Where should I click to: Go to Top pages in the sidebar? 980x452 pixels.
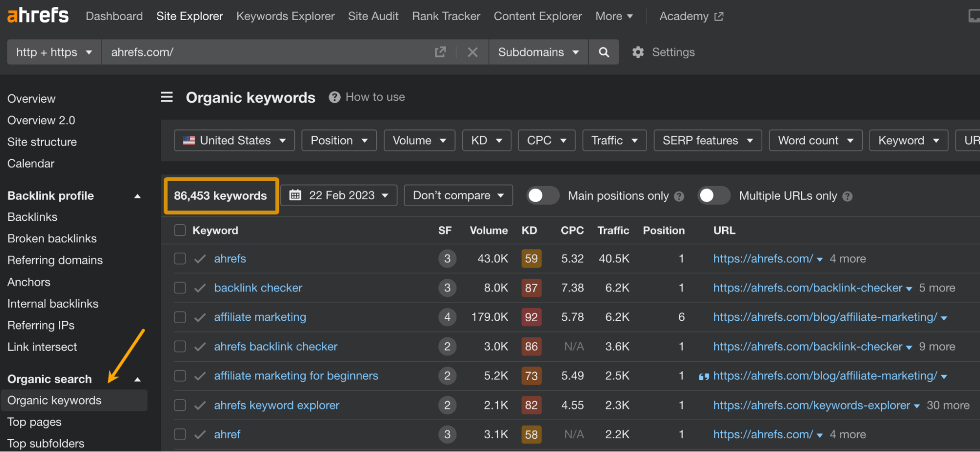point(34,422)
